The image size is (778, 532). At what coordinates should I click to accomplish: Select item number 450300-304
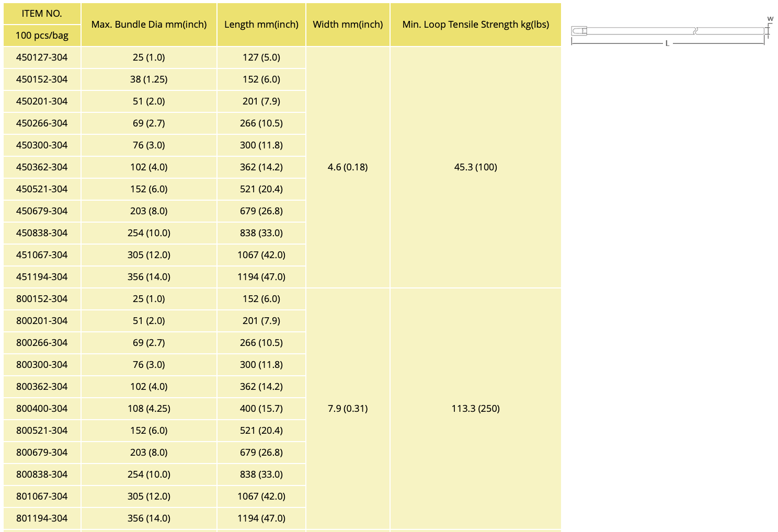click(x=42, y=145)
